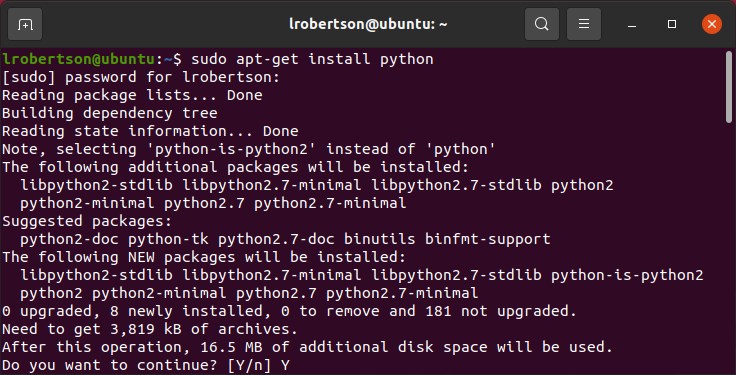Click the python-tk suggested package
736x375 pixels.
(x=169, y=239)
